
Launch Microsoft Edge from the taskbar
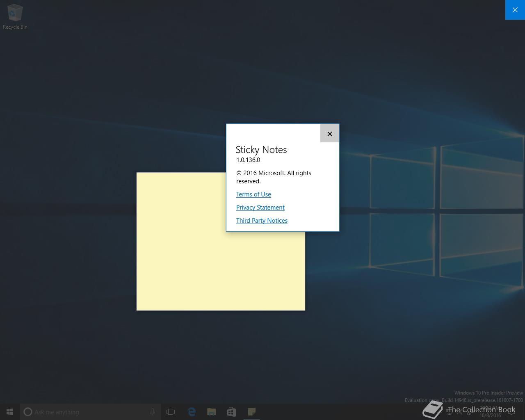pyautogui.click(x=192, y=412)
